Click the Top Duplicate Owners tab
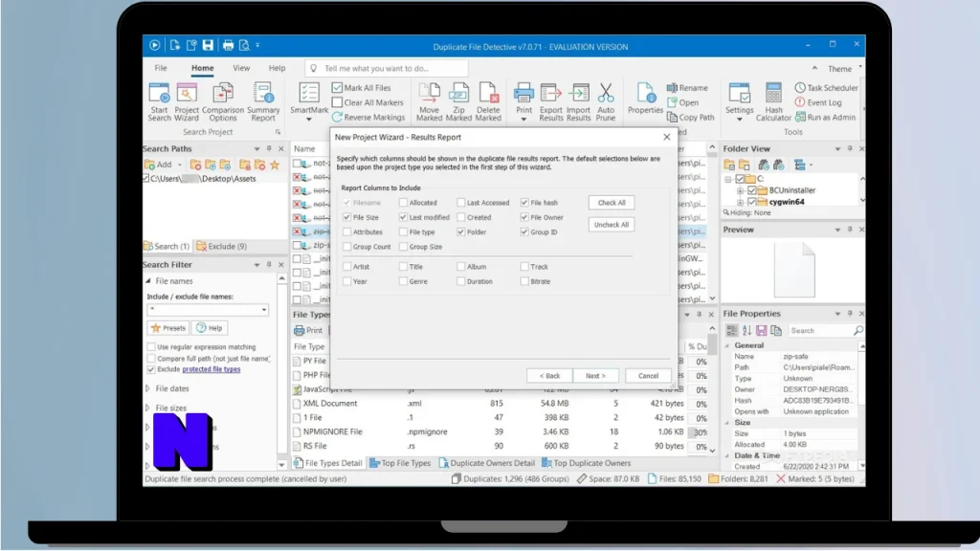Viewport: 980px width, 551px height. 587,463
